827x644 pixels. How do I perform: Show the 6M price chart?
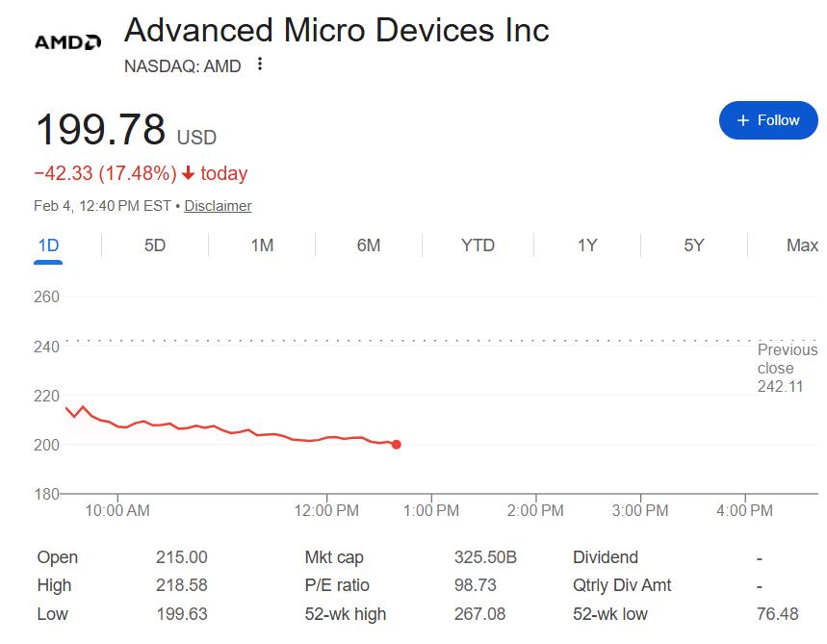tap(369, 245)
